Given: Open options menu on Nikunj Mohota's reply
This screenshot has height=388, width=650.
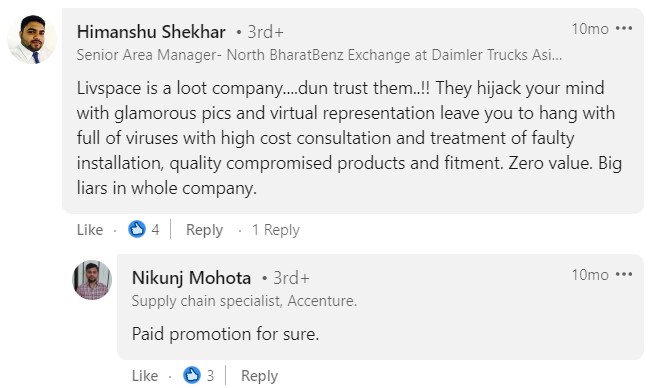Looking at the screenshot, I should (x=624, y=274).
